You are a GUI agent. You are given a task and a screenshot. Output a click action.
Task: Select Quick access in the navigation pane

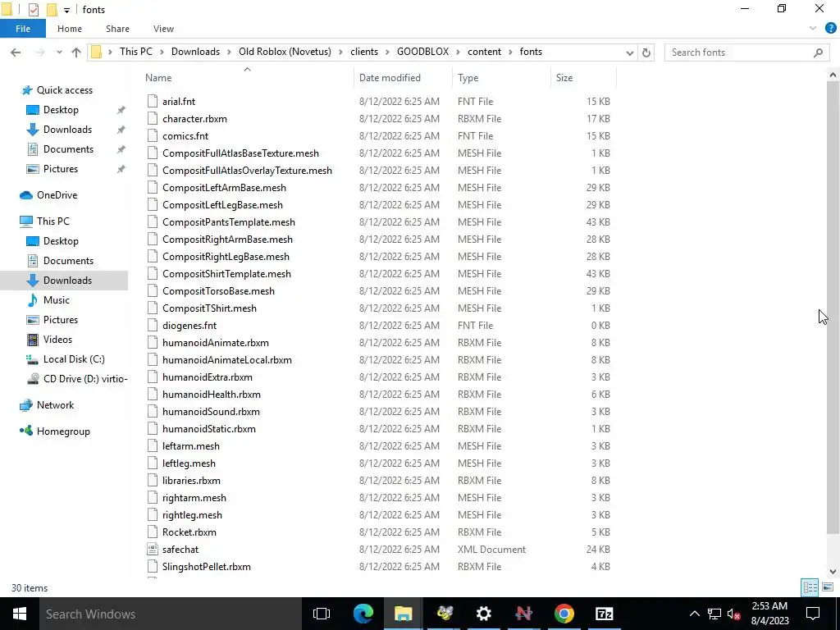[x=64, y=90]
